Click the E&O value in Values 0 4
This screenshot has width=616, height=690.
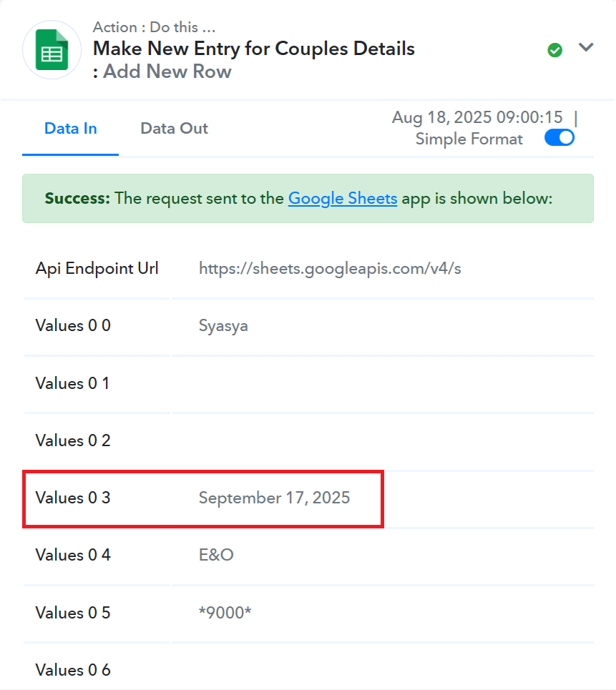[216, 555]
